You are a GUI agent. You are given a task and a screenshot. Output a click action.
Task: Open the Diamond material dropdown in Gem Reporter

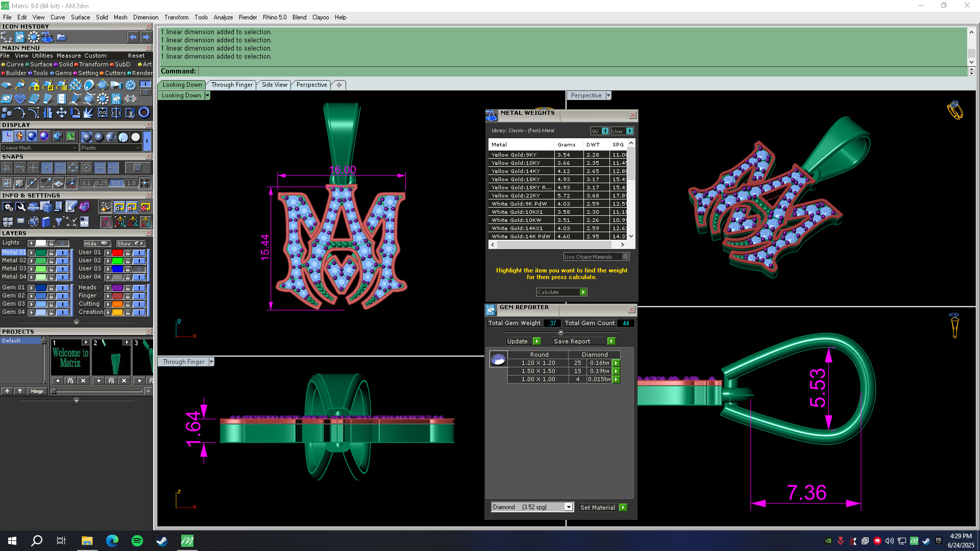(568, 507)
